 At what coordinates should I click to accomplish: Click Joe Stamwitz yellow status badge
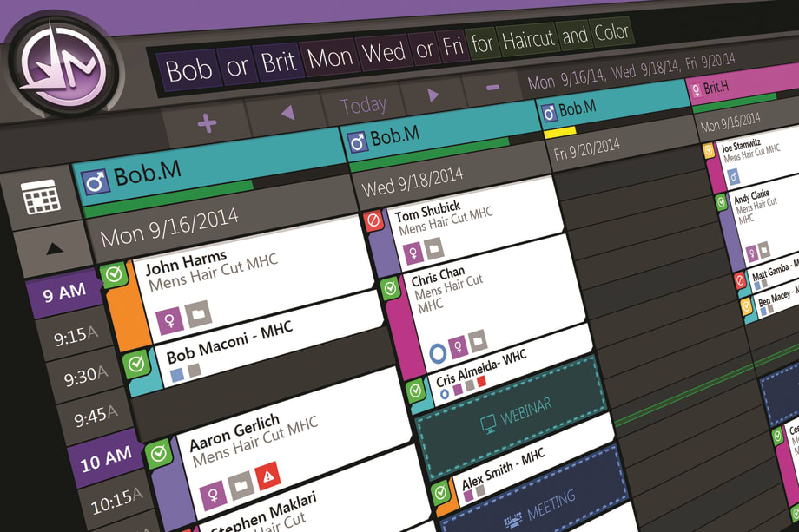pos(709,150)
